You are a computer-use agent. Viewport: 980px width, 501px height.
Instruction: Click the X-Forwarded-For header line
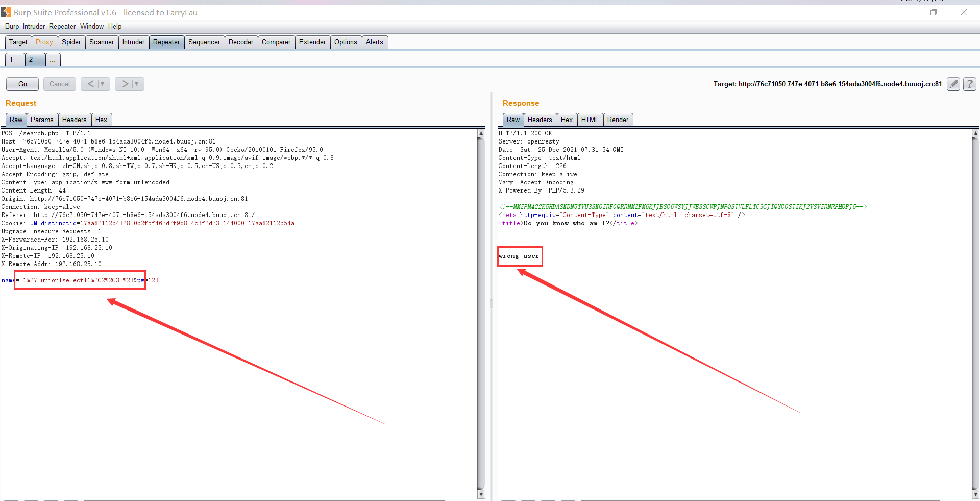[x=55, y=240]
